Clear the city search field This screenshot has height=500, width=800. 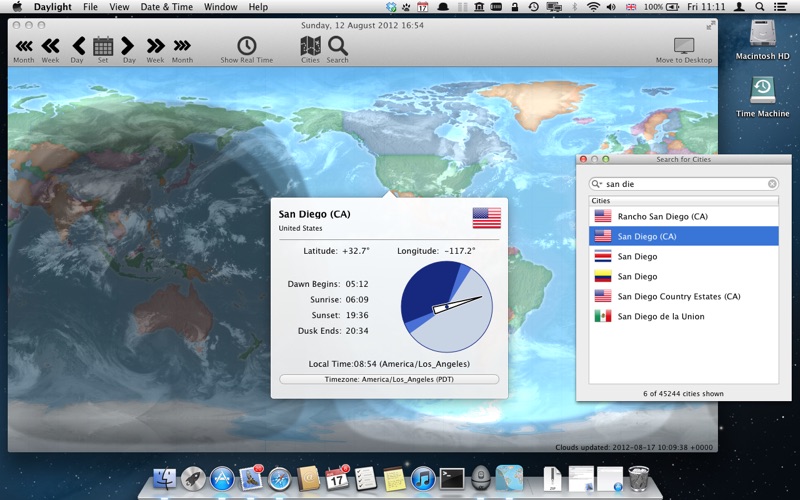772,184
